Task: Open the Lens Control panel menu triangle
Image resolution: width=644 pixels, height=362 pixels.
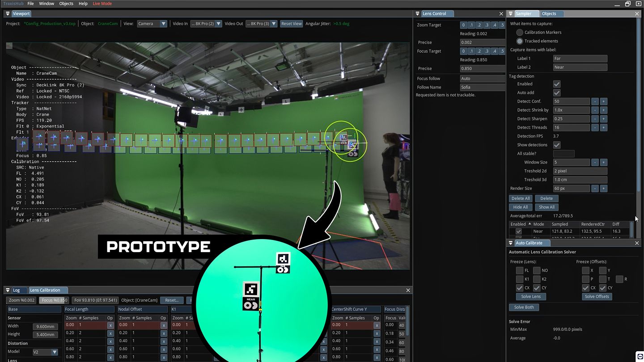Action: click(x=418, y=14)
